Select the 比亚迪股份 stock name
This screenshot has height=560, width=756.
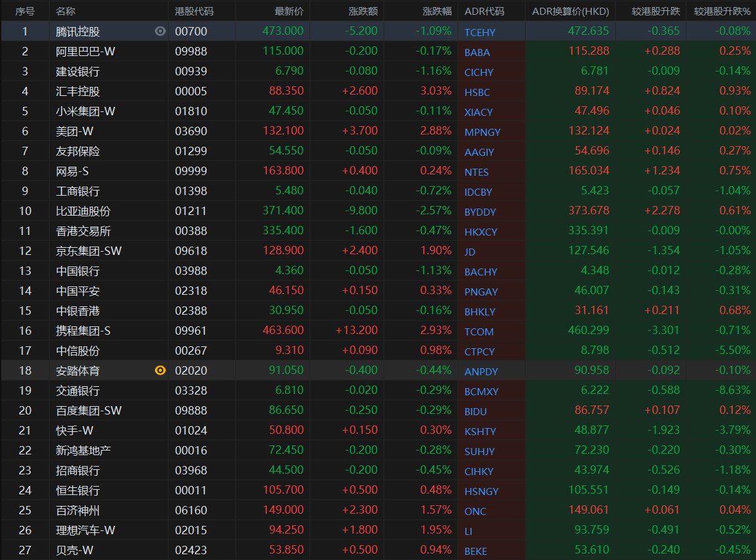83,210
